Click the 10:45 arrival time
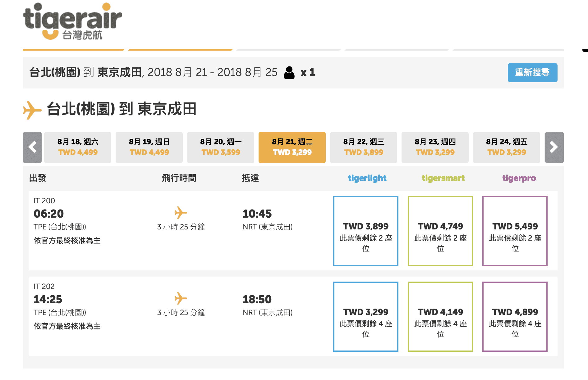Viewport: 588px width, 380px height. tap(257, 214)
